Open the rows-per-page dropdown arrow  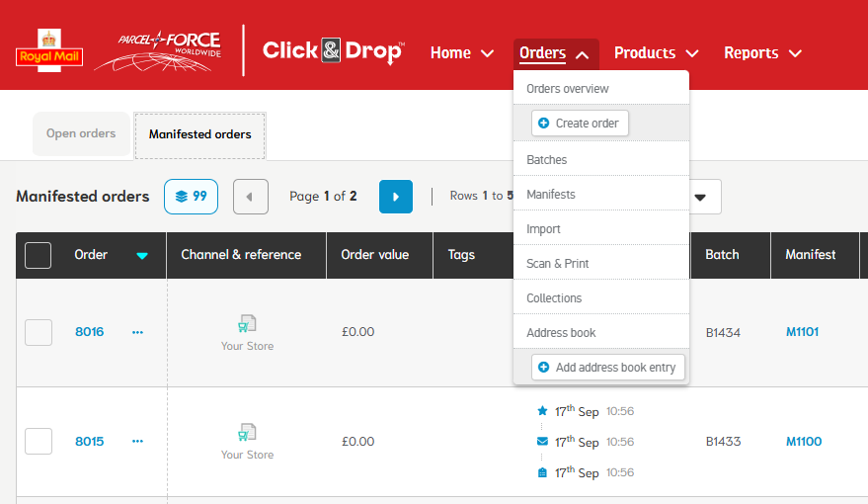pos(700,198)
